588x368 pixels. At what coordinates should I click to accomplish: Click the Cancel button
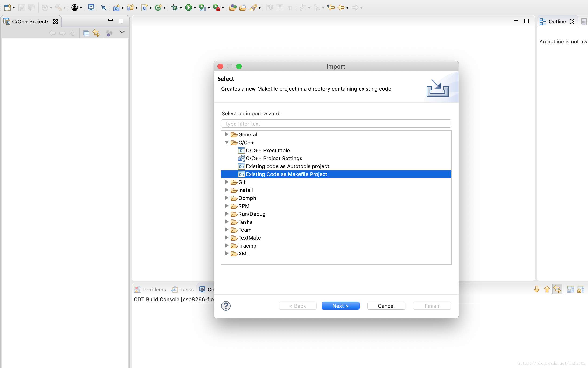coord(386,306)
